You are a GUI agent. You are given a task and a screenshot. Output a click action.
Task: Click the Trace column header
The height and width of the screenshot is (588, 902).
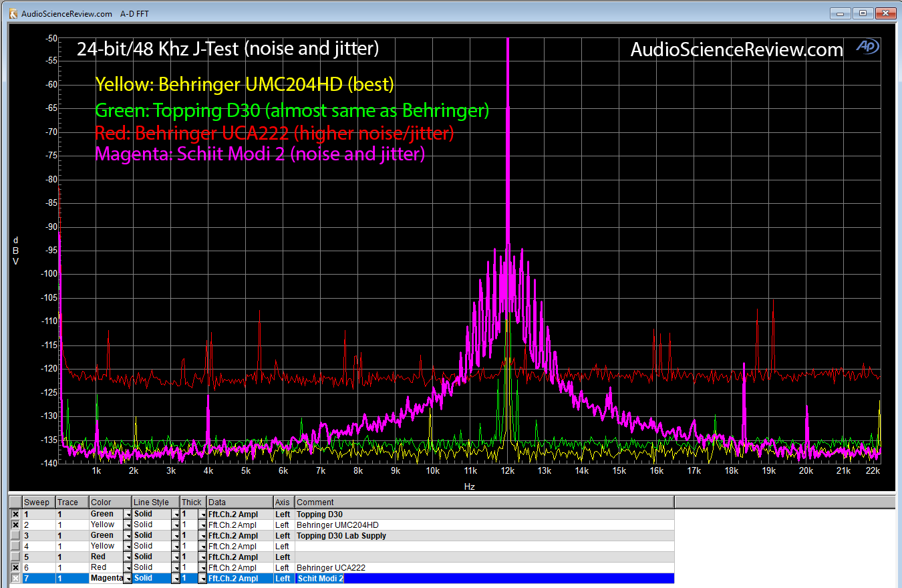click(x=72, y=502)
